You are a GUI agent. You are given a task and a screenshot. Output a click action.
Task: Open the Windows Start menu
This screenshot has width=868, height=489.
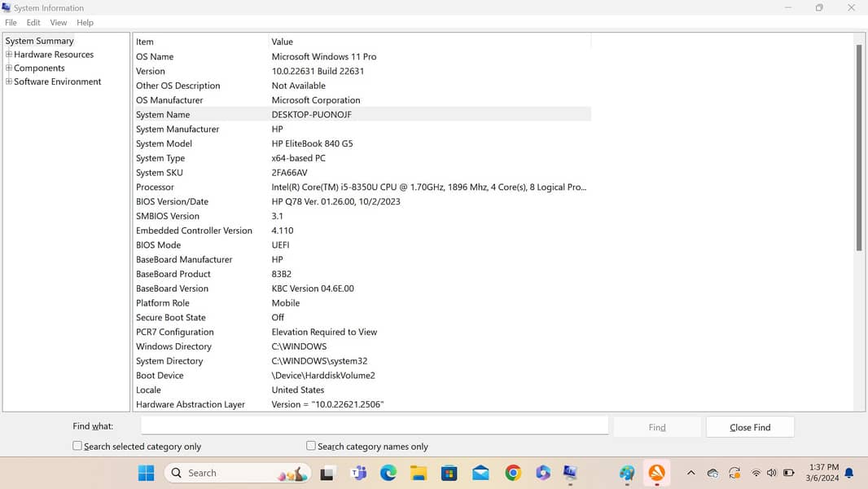pyautogui.click(x=146, y=473)
